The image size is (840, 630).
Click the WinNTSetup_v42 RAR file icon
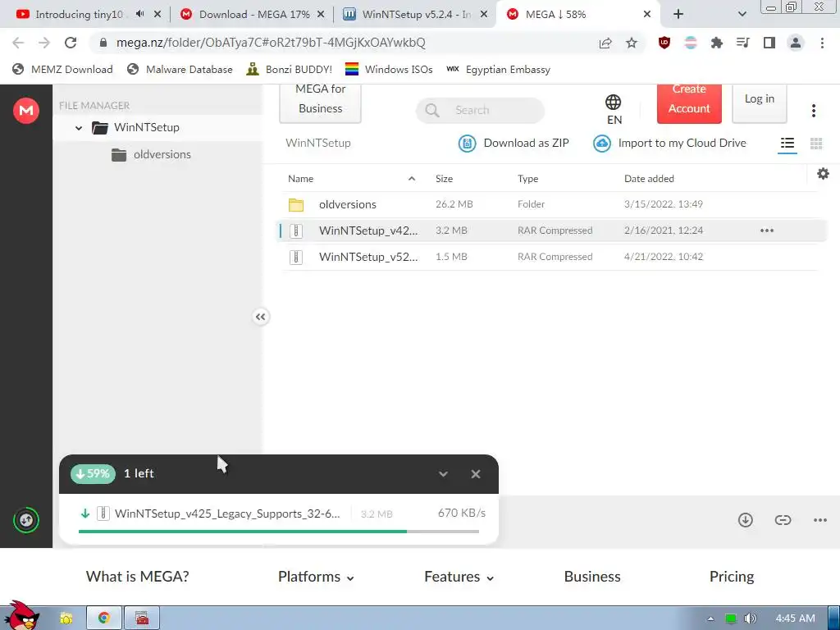[x=295, y=231]
